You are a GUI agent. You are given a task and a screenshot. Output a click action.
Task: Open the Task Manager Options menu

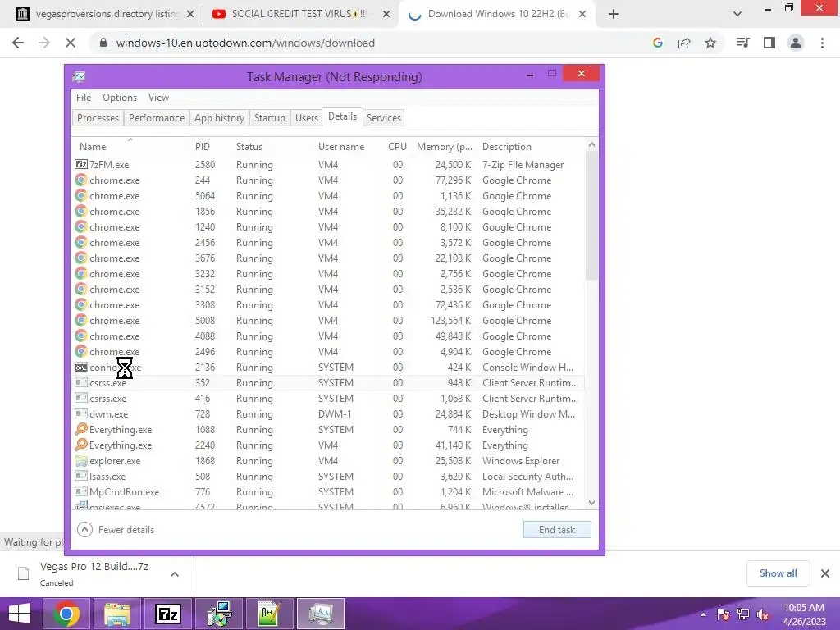point(120,98)
